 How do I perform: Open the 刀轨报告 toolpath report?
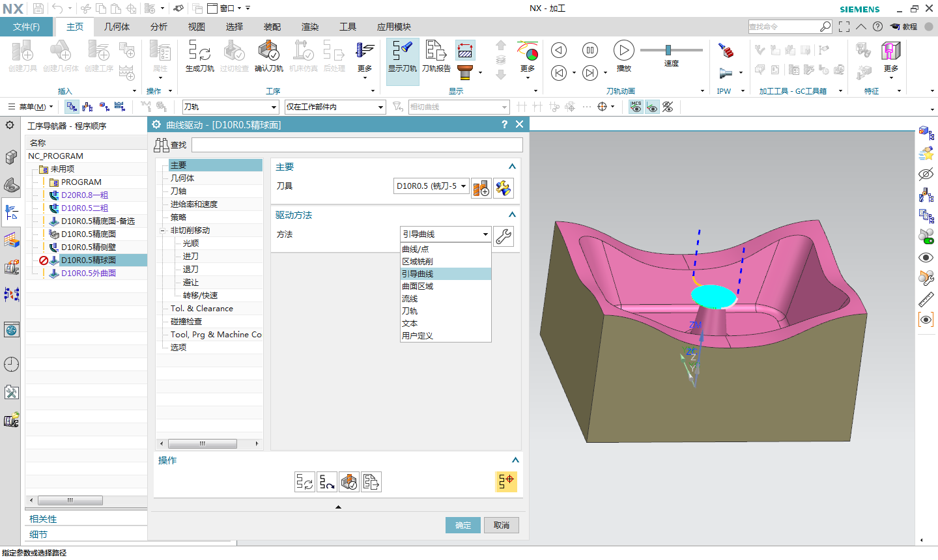(x=436, y=56)
